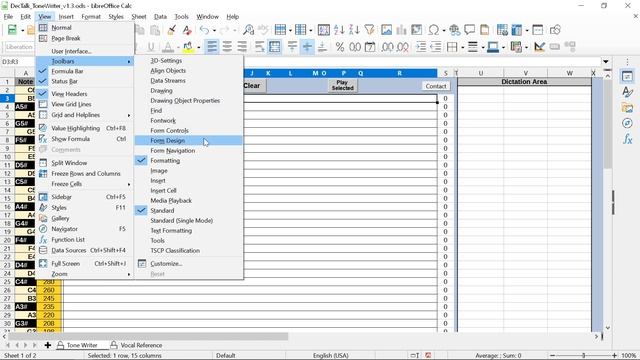Enable the Drawing toolbar entry

[x=189, y=91]
